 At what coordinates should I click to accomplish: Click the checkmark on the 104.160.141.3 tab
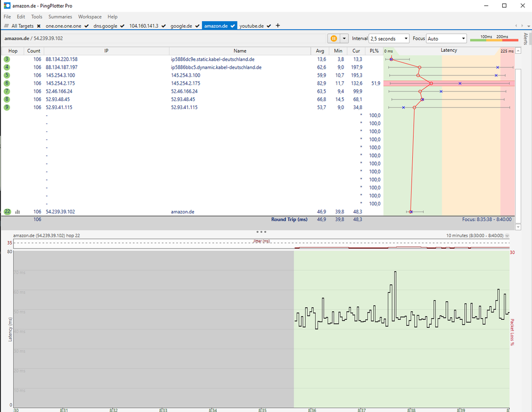[163, 26]
